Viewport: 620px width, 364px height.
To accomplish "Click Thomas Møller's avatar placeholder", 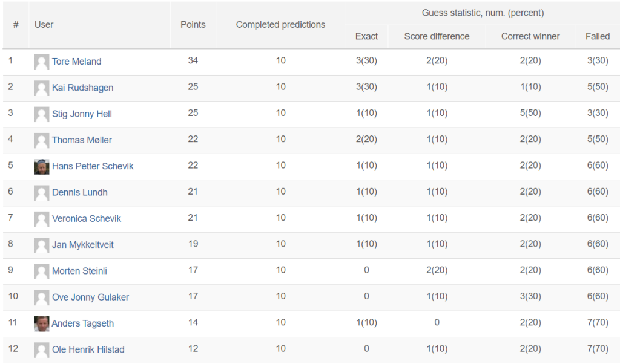I will [x=41, y=140].
